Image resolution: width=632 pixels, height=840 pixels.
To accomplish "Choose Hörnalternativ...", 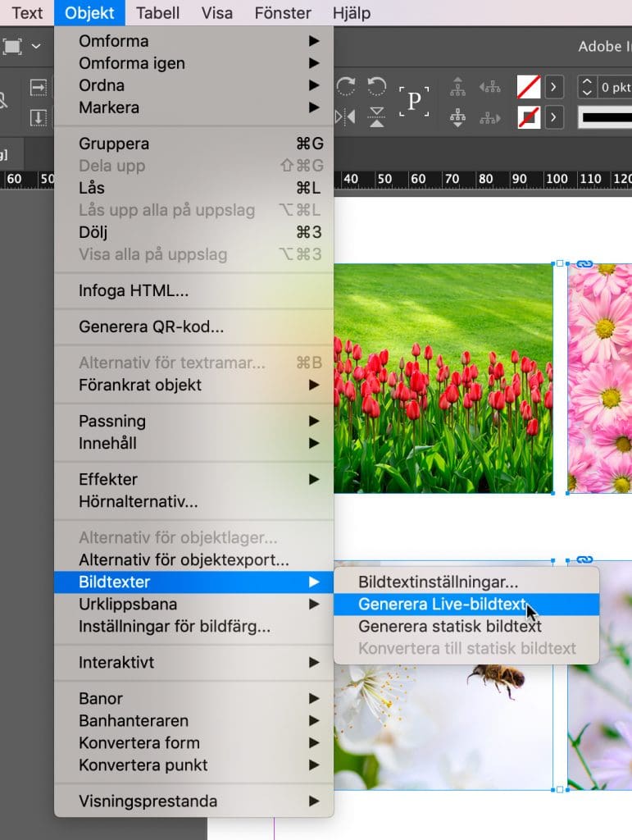I will pyautogui.click(x=193, y=502).
